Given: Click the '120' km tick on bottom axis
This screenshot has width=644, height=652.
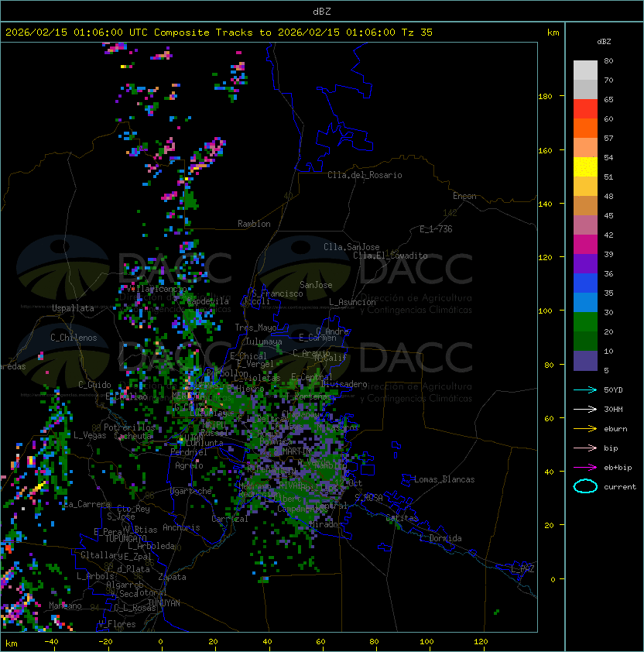Looking at the screenshot, I should coord(481,642).
